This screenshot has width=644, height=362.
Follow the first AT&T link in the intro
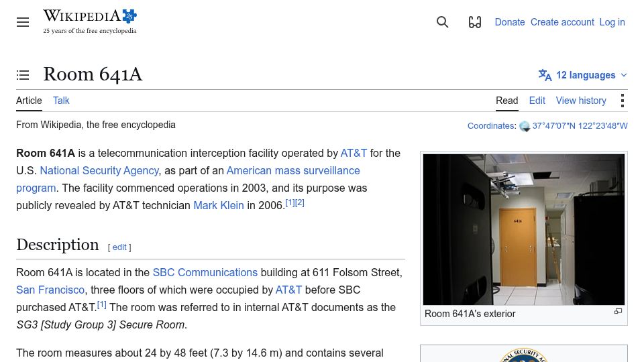click(x=354, y=153)
